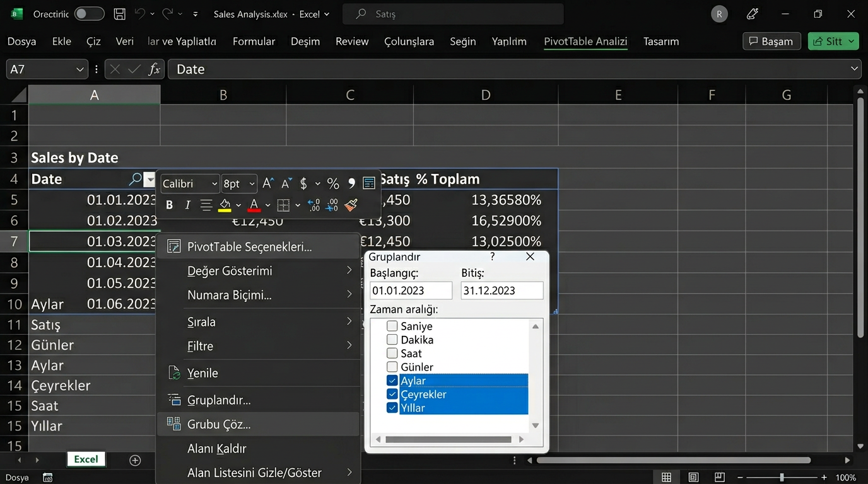Click the add new sheet plus icon
The image size is (868, 484).
click(135, 460)
